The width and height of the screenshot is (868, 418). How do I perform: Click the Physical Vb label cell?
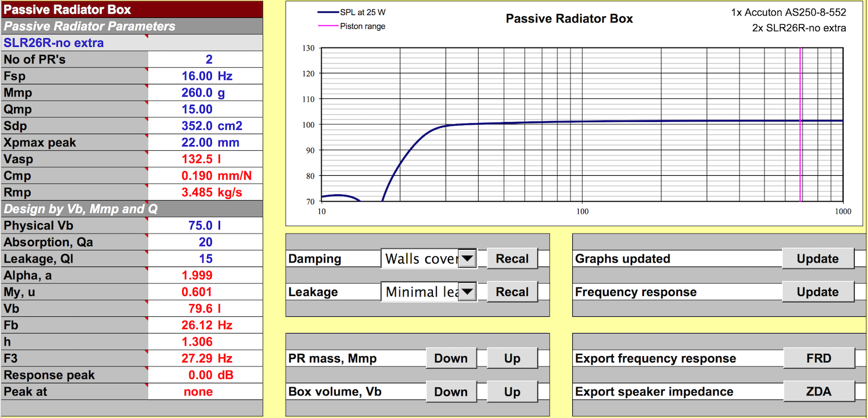(75, 226)
